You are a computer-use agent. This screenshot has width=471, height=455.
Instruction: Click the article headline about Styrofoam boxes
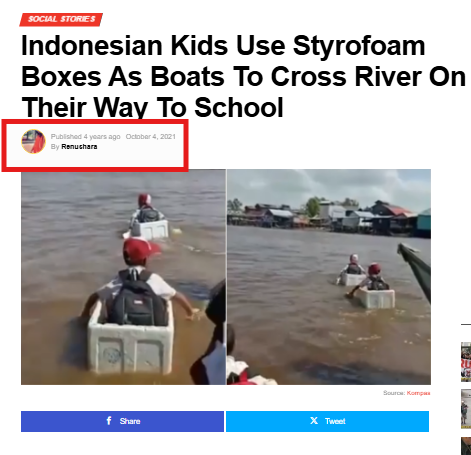click(243, 76)
